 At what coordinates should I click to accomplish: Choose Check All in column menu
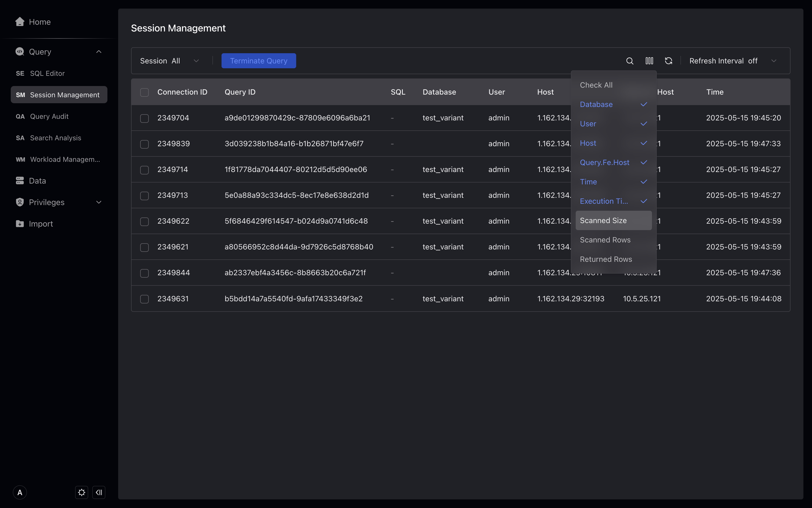point(614,85)
